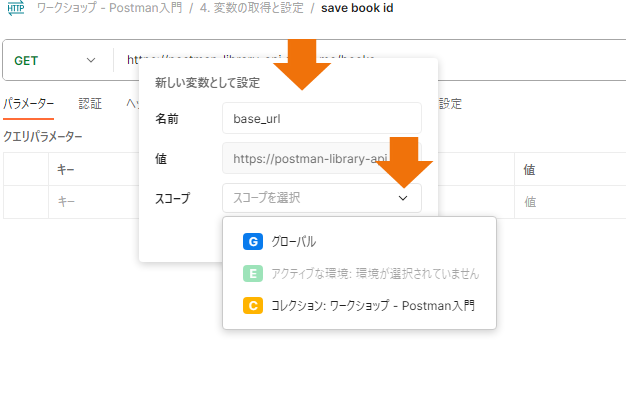Click the 値 column header in parameters table
626x400 pixels.
point(529,170)
